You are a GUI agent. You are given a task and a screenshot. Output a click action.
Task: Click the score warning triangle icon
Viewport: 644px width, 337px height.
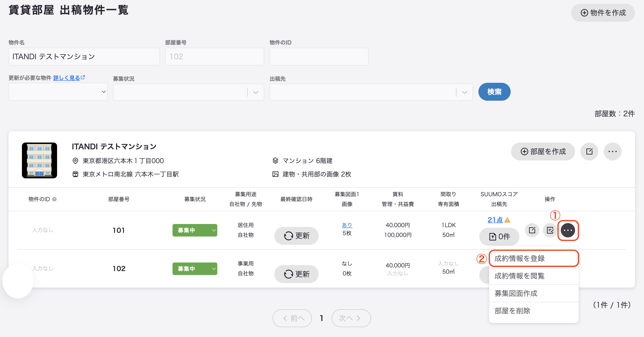(507, 220)
